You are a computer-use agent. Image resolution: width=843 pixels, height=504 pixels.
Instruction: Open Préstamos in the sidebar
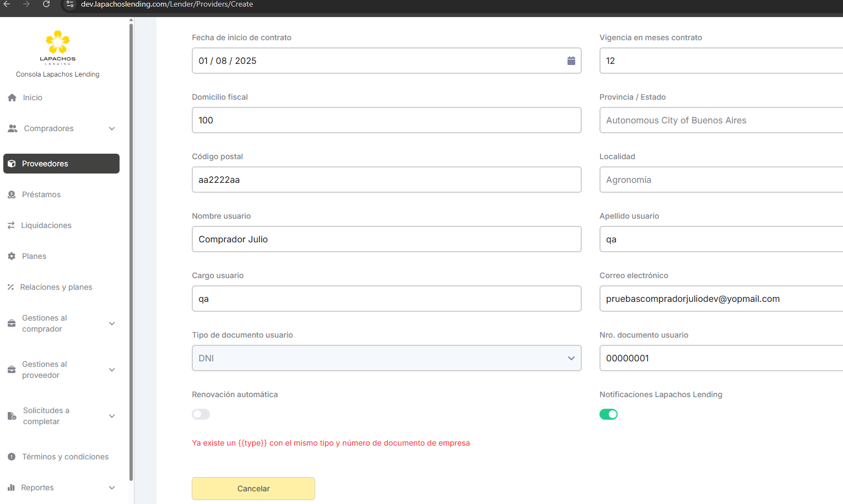[41, 194]
